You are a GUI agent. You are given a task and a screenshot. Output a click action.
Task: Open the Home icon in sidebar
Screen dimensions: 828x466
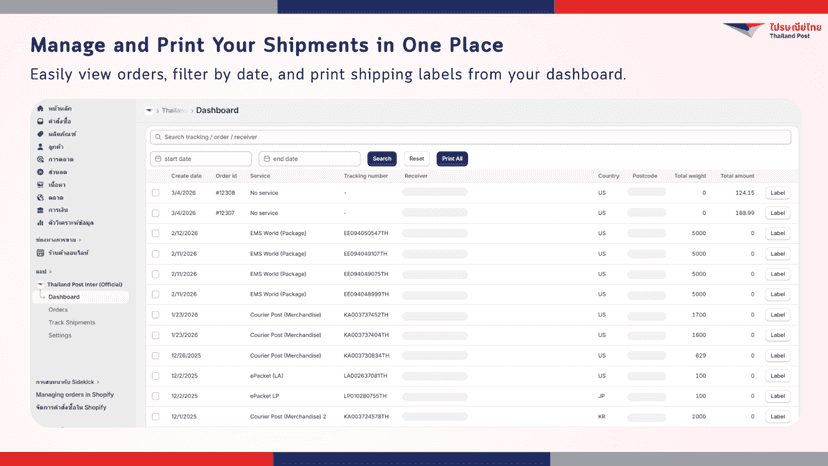pos(40,108)
